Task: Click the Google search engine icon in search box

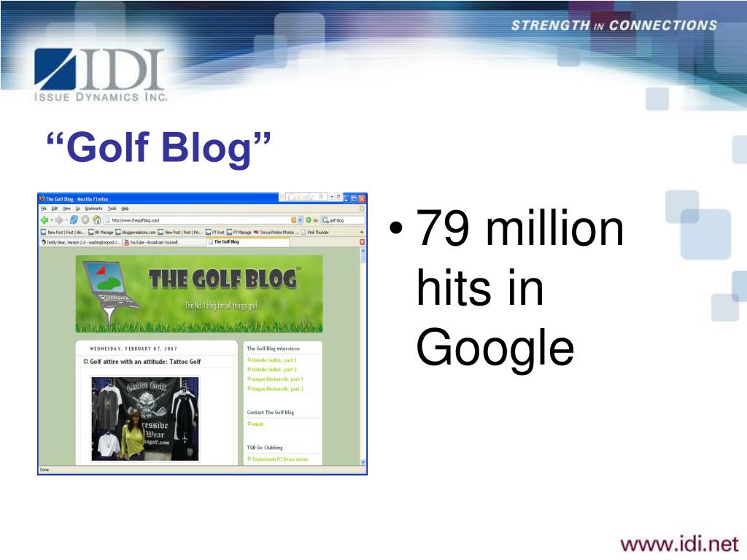Action: tap(325, 220)
